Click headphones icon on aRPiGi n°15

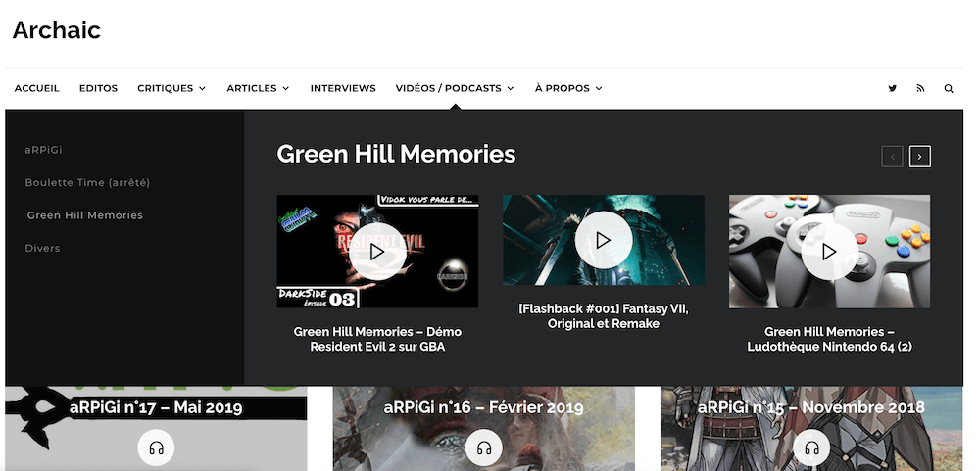(x=811, y=447)
